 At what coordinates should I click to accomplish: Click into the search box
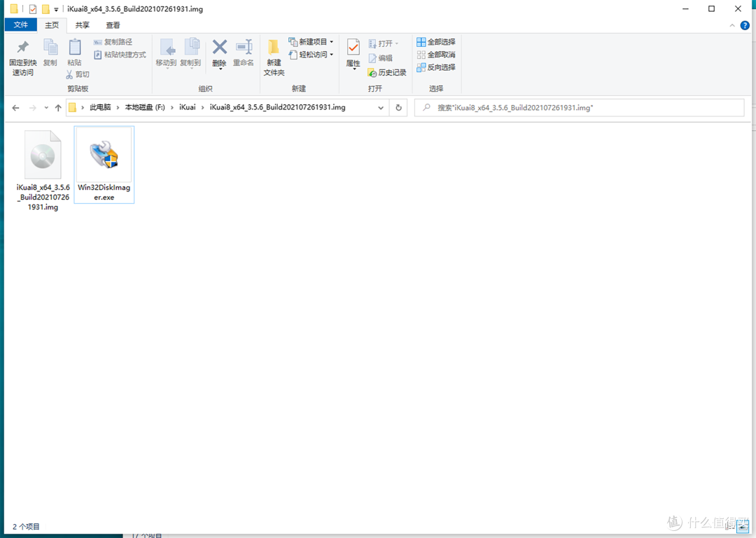tap(579, 108)
